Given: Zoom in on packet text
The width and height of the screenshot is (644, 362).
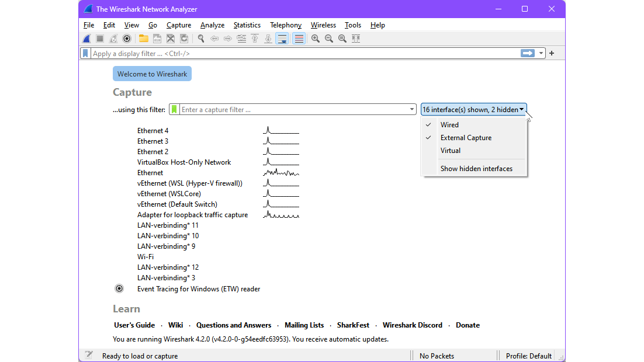Looking at the screenshot, I should 316,39.
